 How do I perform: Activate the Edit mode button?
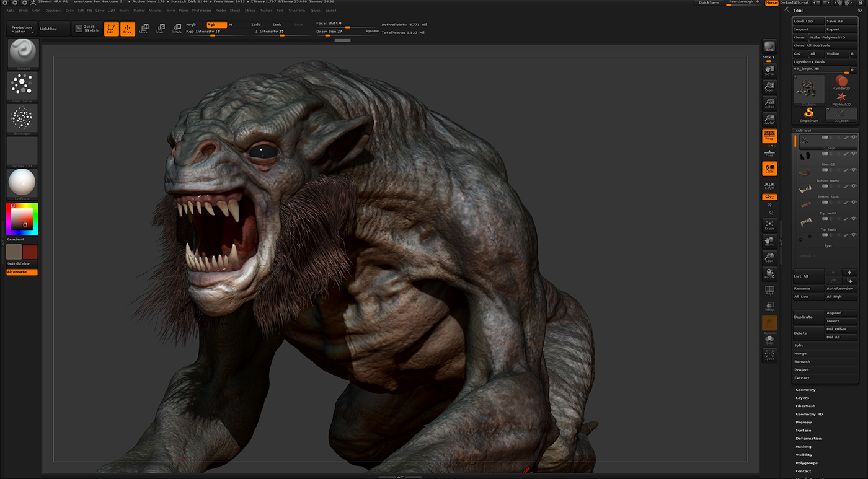point(111,29)
